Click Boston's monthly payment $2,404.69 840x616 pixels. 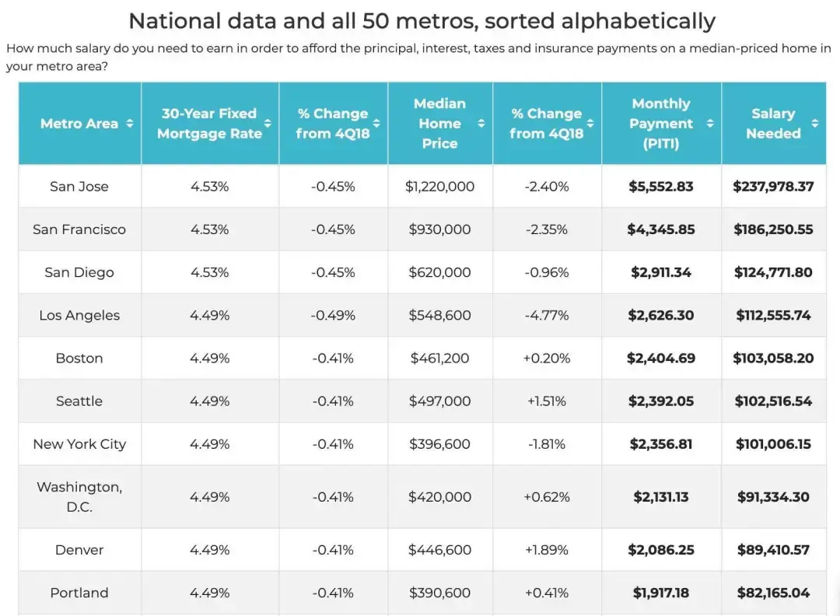pyautogui.click(x=661, y=359)
